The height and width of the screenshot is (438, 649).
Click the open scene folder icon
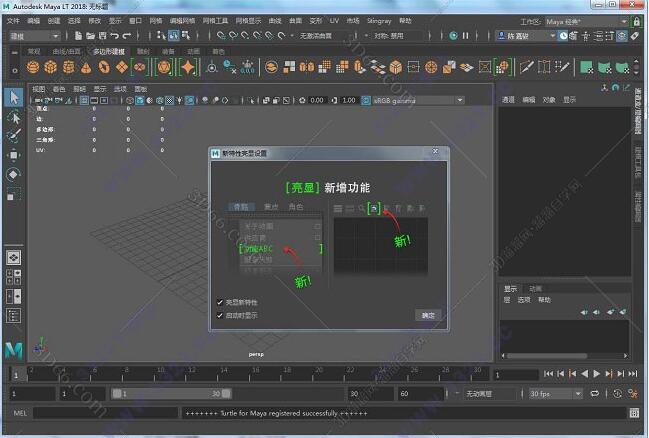90,36
